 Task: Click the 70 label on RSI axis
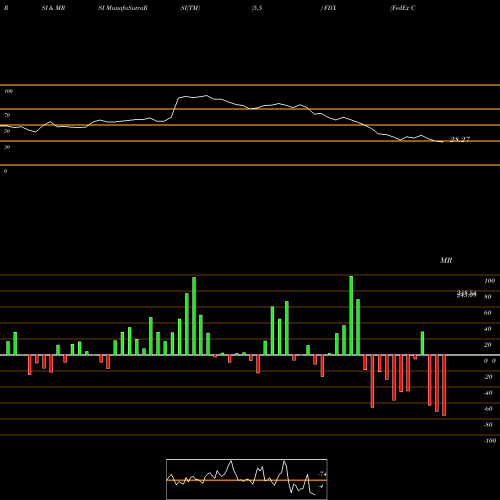pos(7,115)
